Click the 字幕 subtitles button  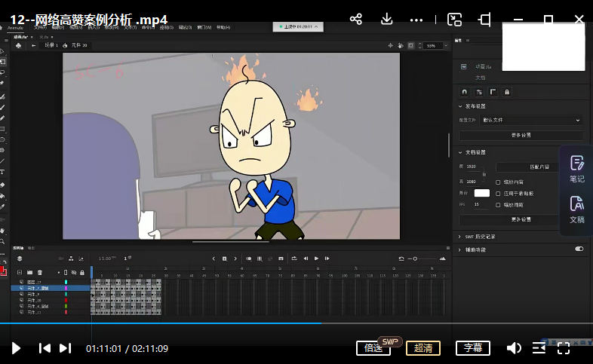[x=473, y=348]
